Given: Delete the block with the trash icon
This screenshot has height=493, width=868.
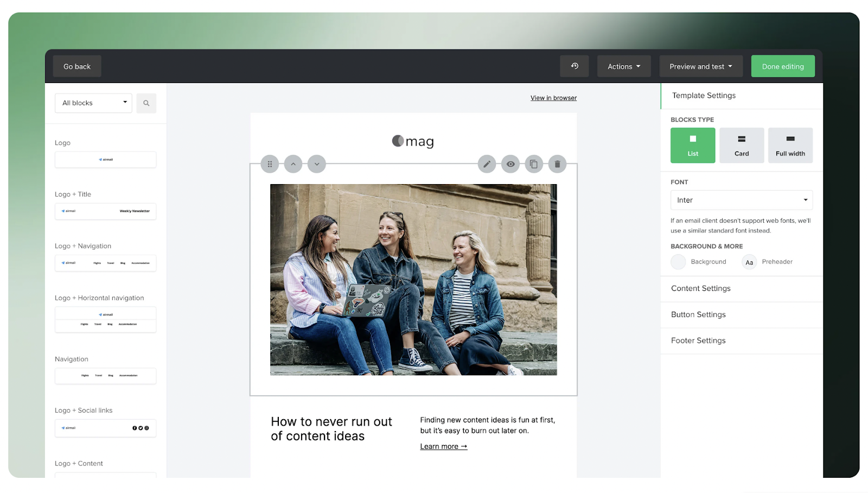Looking at the screenshot, I should [557, 164].
